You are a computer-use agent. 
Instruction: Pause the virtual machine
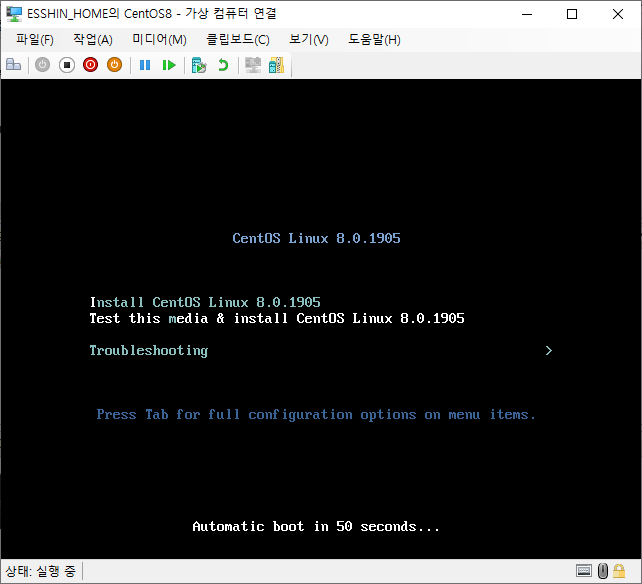pyautogui.click(x=145, y=65)
